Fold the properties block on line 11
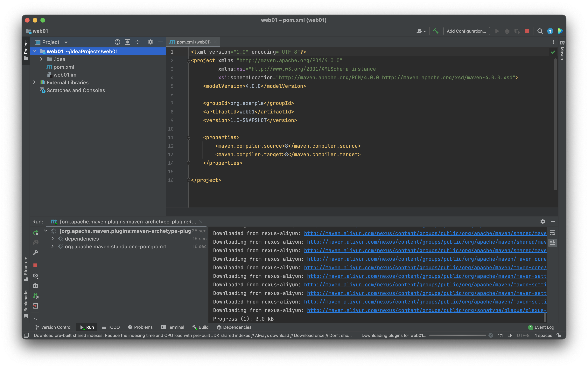 (x=188, y=138)
